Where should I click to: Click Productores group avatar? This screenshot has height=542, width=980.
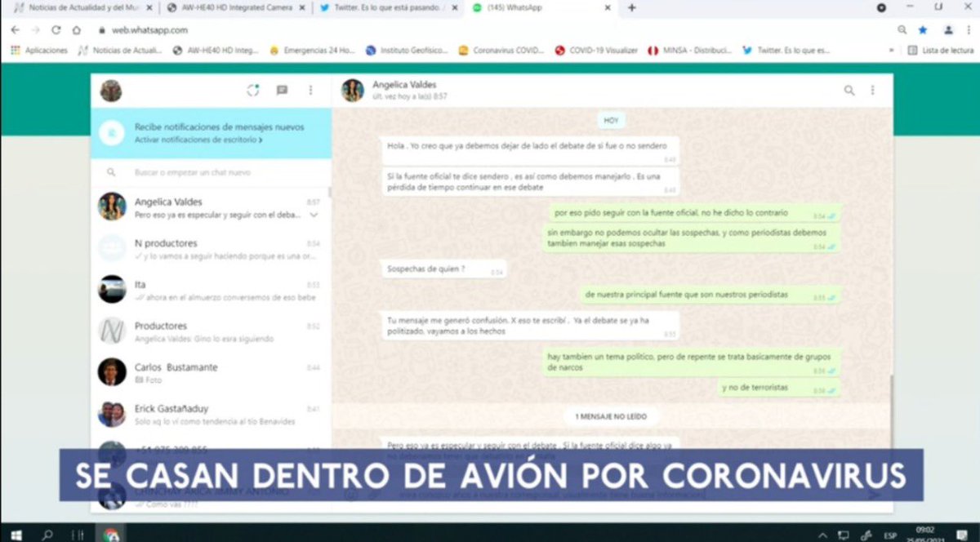coord(112,331)
